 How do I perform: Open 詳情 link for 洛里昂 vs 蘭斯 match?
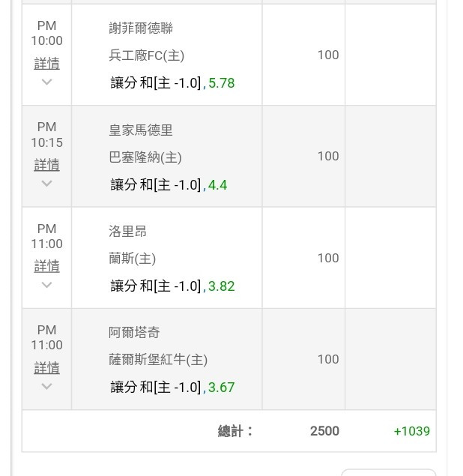(46, 266)
